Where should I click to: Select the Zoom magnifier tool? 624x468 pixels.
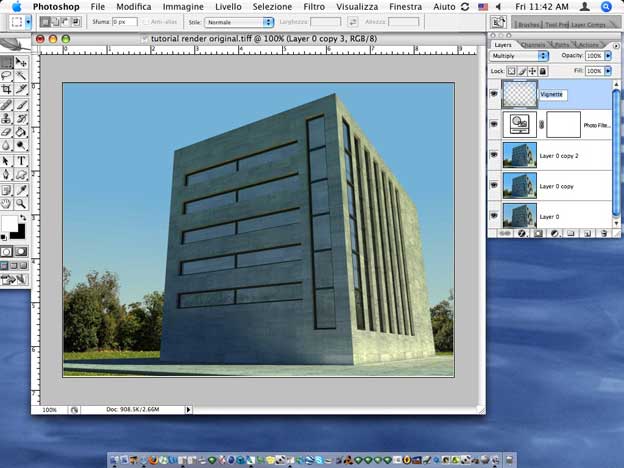click(22, 203)
